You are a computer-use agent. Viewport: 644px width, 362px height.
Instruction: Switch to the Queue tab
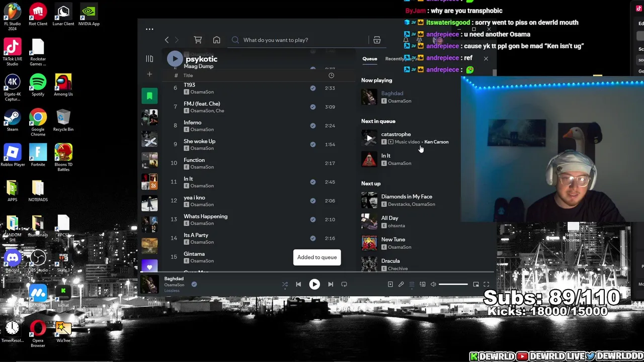coord(370,59)
